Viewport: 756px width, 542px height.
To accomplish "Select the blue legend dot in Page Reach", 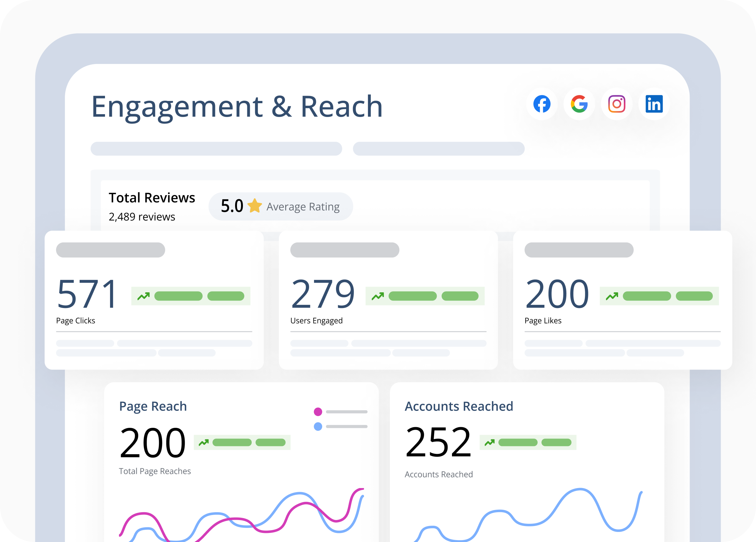I will point(318,427).
